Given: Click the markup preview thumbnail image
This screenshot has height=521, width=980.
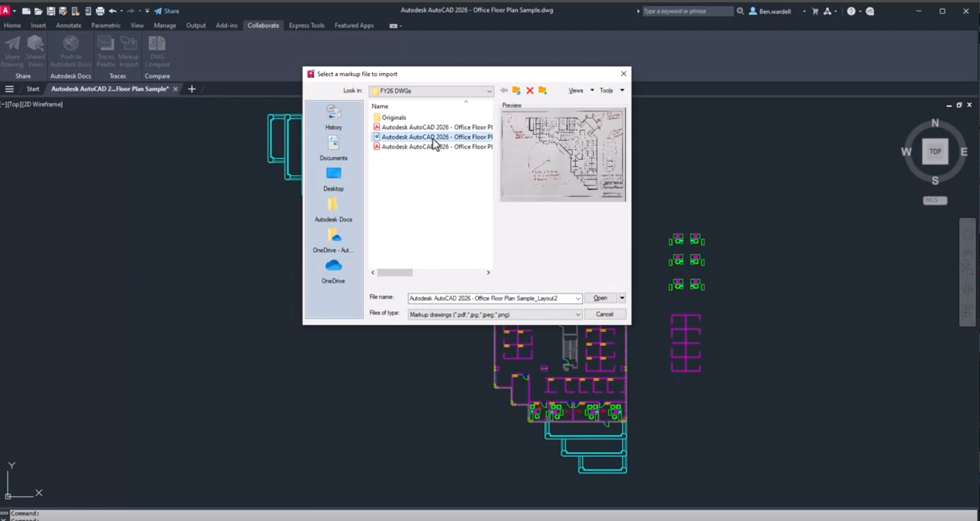Looking at the screenshot, I should coord(563,155).
